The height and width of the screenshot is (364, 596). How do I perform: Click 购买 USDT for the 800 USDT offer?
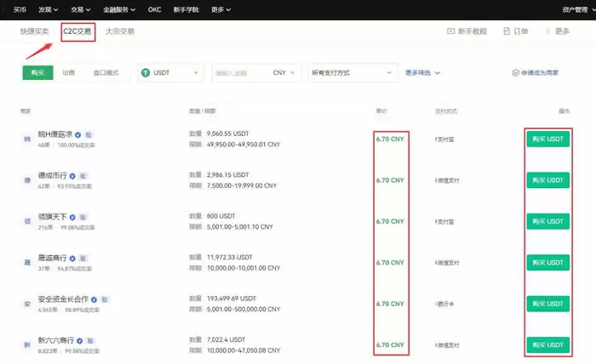(547, 221)
